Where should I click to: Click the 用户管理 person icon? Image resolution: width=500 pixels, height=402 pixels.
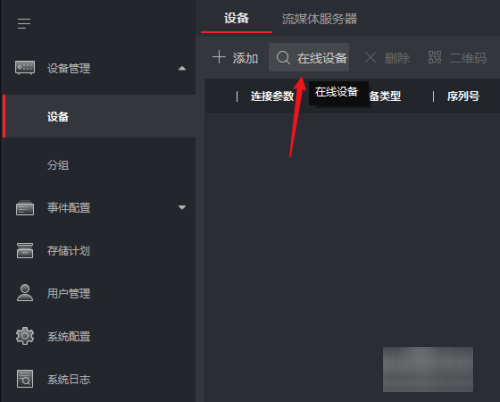pos(25,293)
